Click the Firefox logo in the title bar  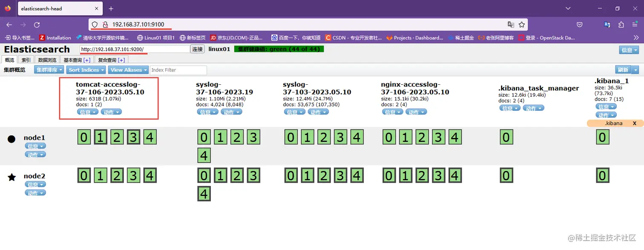pyautogui.click(x=8, y=8)
